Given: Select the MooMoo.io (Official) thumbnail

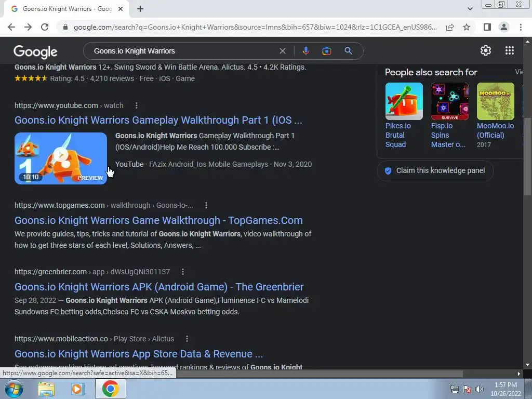Looking at the screenshot, I should pyautogui.click(x=495, y=101).
